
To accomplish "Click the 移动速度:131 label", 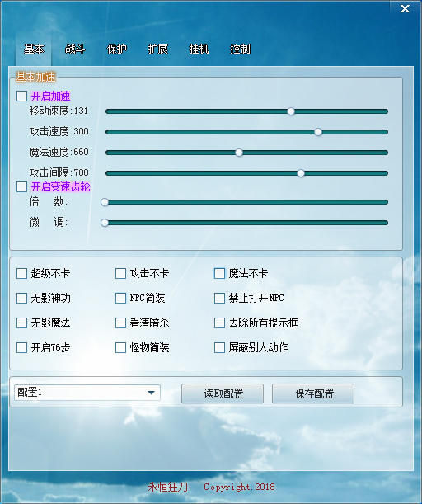I will [59, 111].
